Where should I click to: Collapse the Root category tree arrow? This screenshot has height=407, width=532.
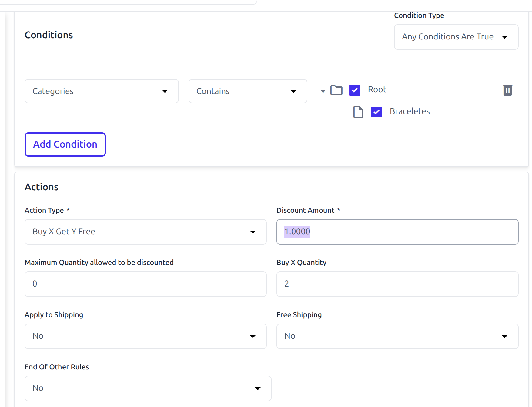pos(323,91)
